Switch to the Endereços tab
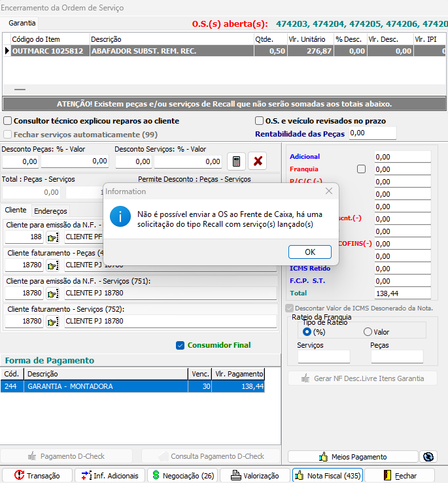 pos(50,211)
